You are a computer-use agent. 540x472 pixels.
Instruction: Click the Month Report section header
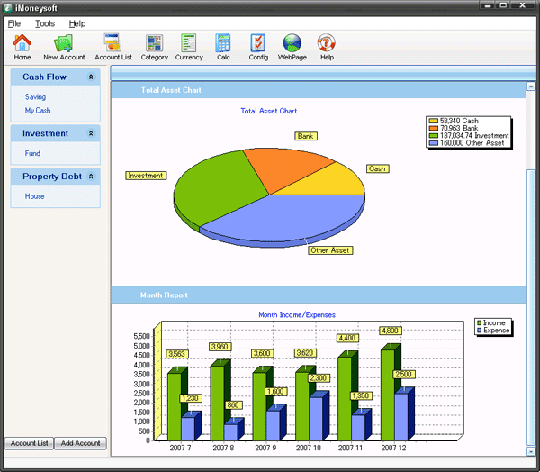(319, 295)
